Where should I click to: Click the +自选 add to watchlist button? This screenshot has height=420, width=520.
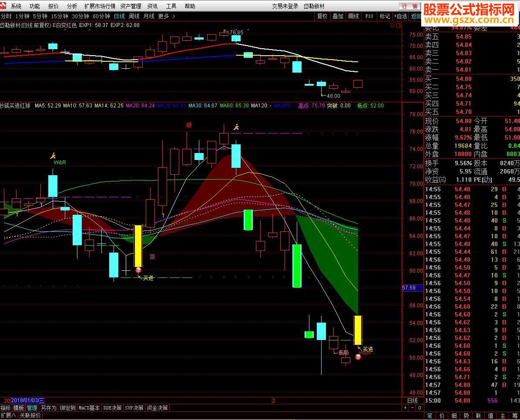[400, 16]
